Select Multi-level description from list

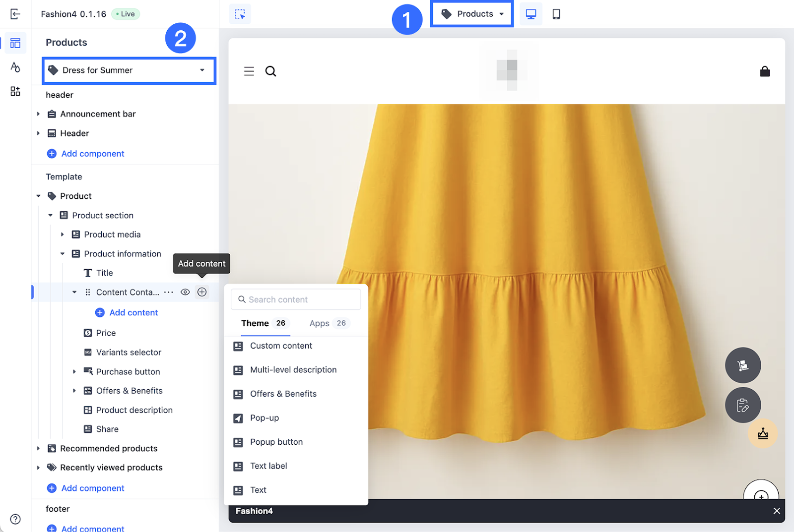[x=293, y=370]
